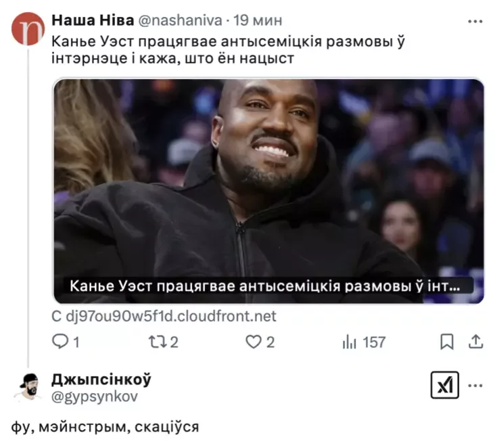Like the Наша Ніва tweet heart icon
495x448 pixels.
[254, 342]
